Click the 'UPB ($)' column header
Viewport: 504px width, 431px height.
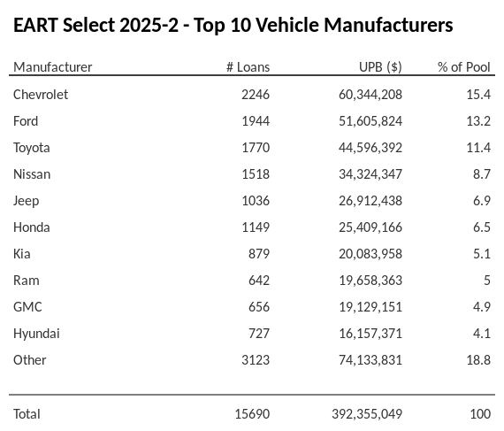point(380,67)
